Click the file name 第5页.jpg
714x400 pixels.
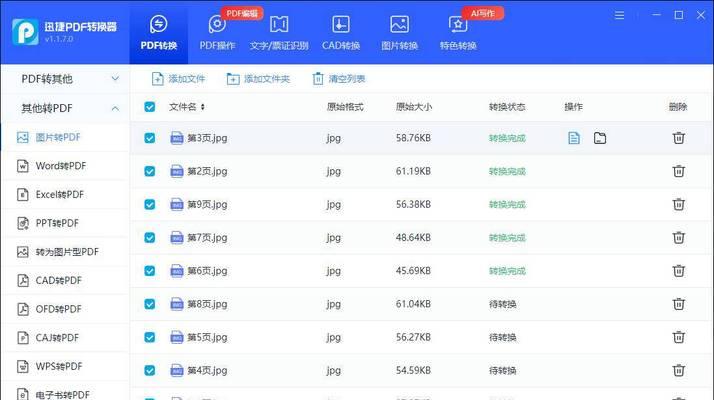tap(207, 338)
